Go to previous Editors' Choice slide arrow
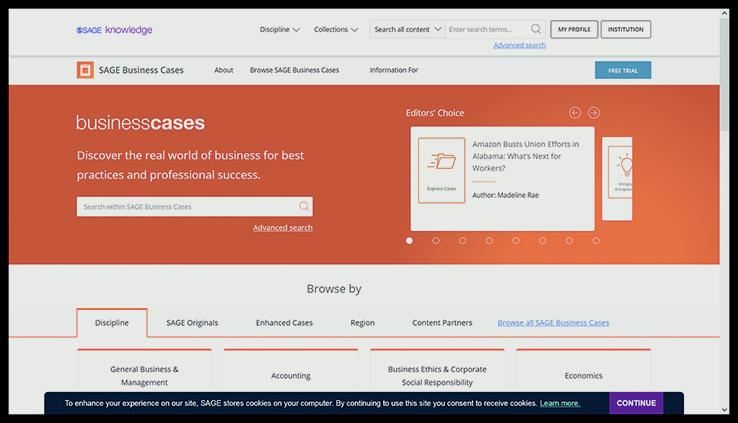Image resolution: width=738 pixels, height=423 pixels. pyautogui.click(x=575, y=112)
